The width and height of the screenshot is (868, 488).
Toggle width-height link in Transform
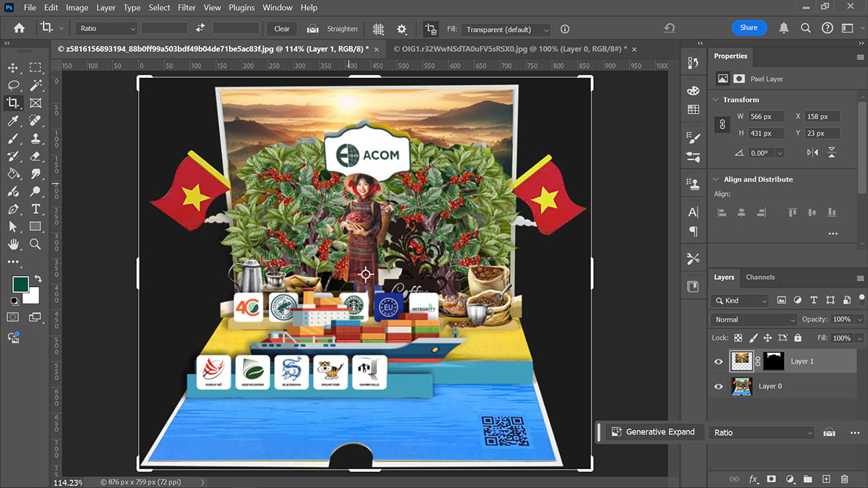pyautogui.click(x=721, y=124)
